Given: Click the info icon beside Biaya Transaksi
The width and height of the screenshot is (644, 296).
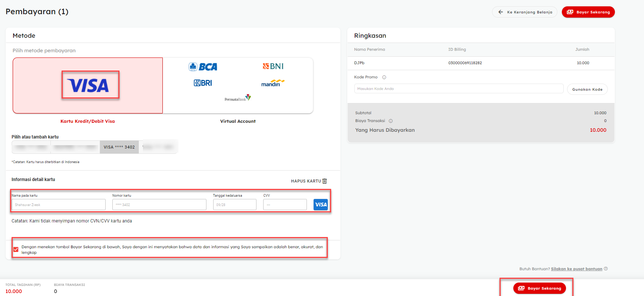Looking at the screenshot, I should (391, 121).
